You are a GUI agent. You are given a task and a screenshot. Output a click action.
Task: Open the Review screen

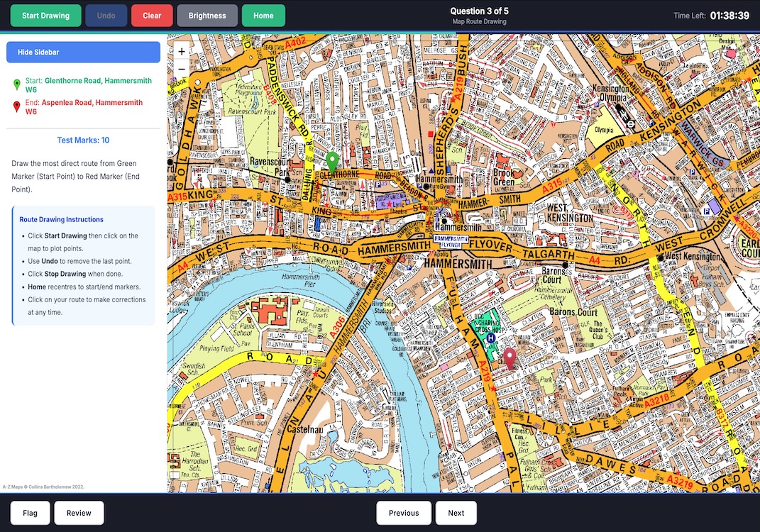[79, 513]
